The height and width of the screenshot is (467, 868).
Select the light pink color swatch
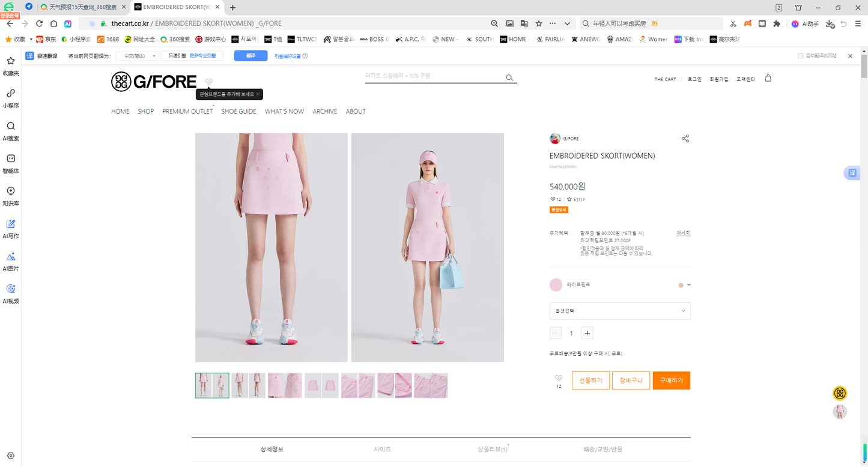pos(556,285)
